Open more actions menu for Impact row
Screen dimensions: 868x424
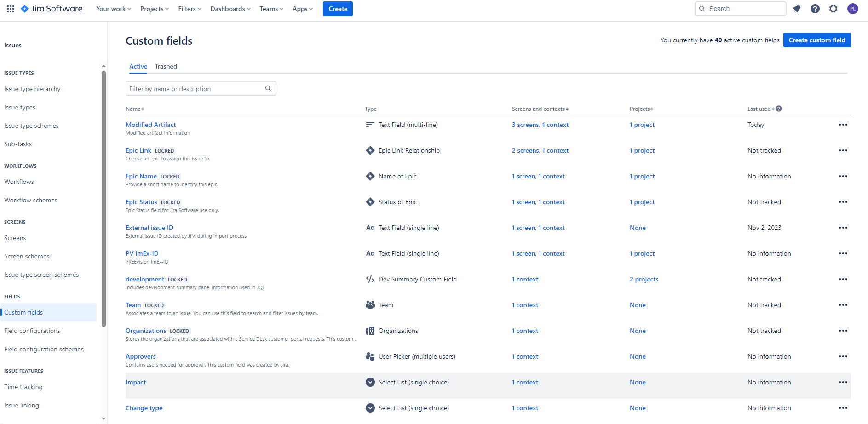tap(843, 382)
